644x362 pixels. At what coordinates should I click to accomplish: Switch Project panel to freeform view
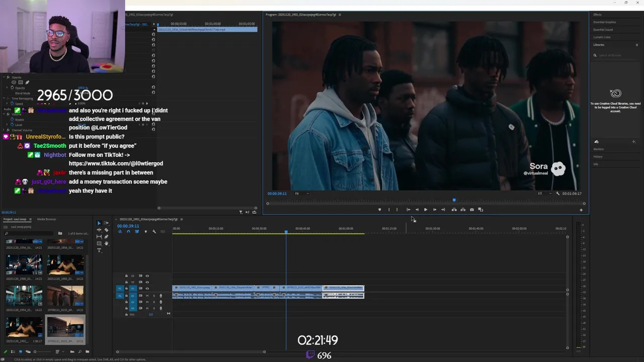point(28,351)
